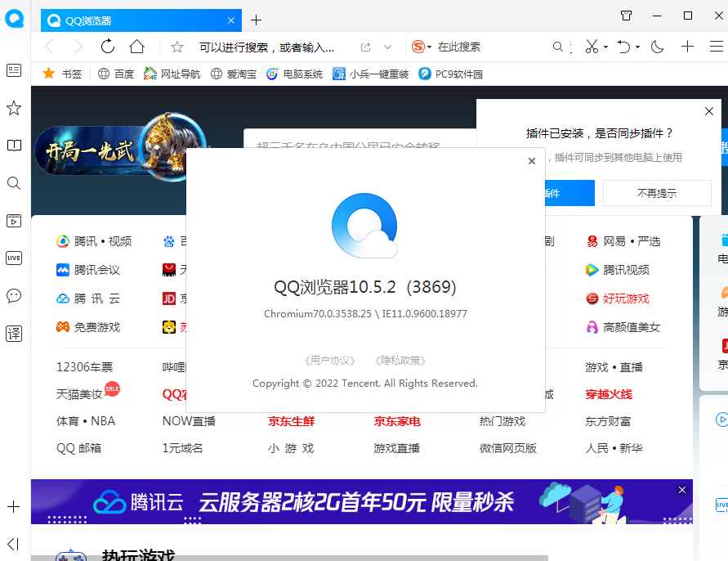Click the share icon in the address bar

click(x=366, y=47)
